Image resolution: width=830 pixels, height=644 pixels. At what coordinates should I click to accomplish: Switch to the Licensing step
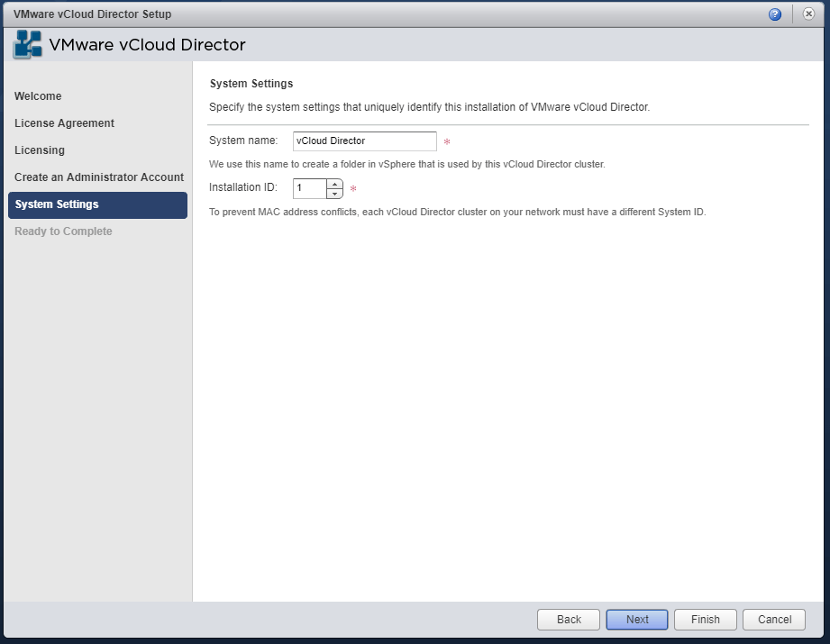pyautogui.click(x=40, y=150)
